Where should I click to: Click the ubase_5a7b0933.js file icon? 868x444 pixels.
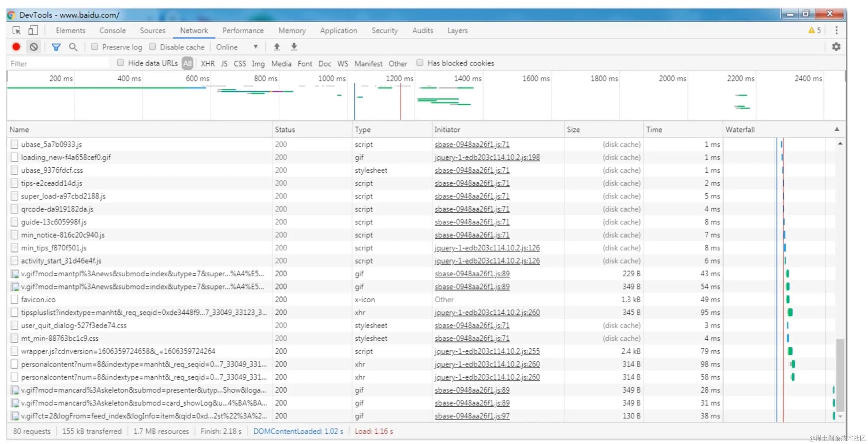coord(14,144)
